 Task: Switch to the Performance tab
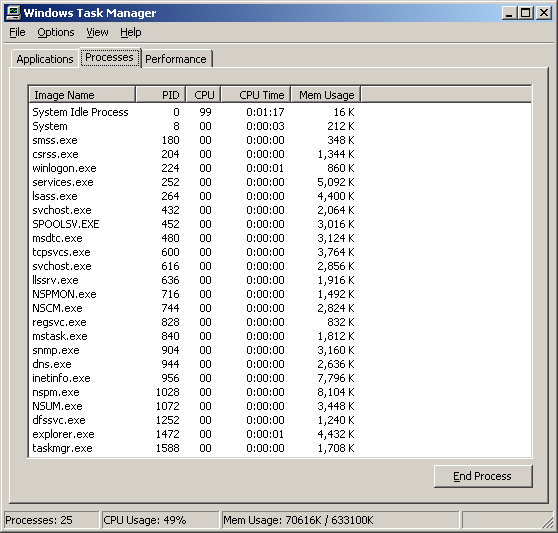[x=176, y=59]
